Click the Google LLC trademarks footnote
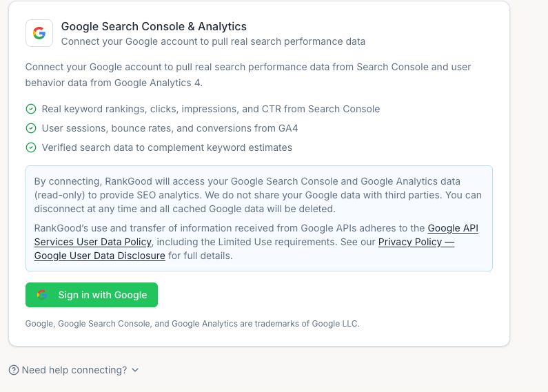548x392 pixels. (x=192, y=324)
